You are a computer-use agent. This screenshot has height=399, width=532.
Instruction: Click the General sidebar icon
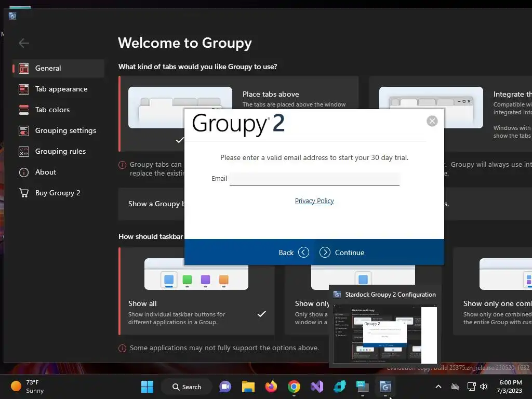[x=24, y=68]
